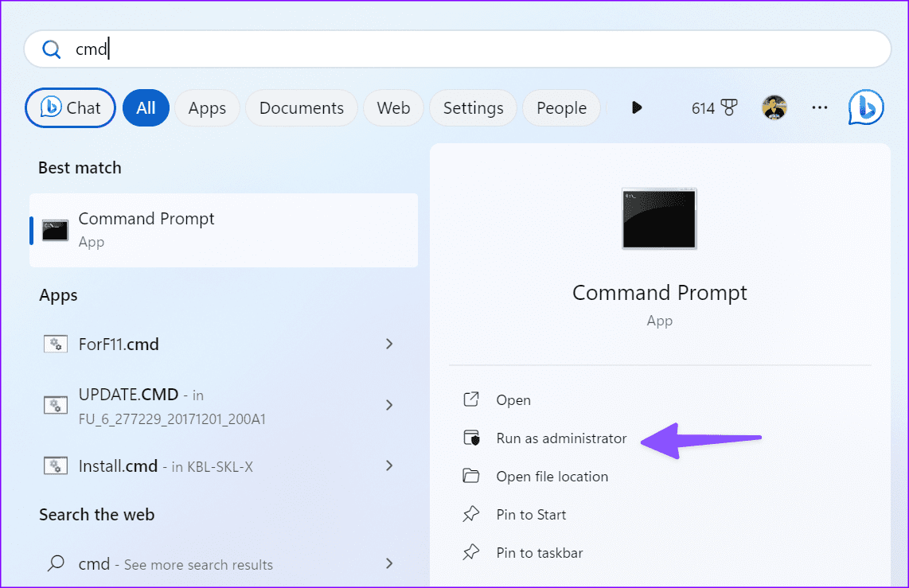This screenshot has width=909, height=588.
Task: Expand cmd web search chevron arrow
Action: (389, 563)
